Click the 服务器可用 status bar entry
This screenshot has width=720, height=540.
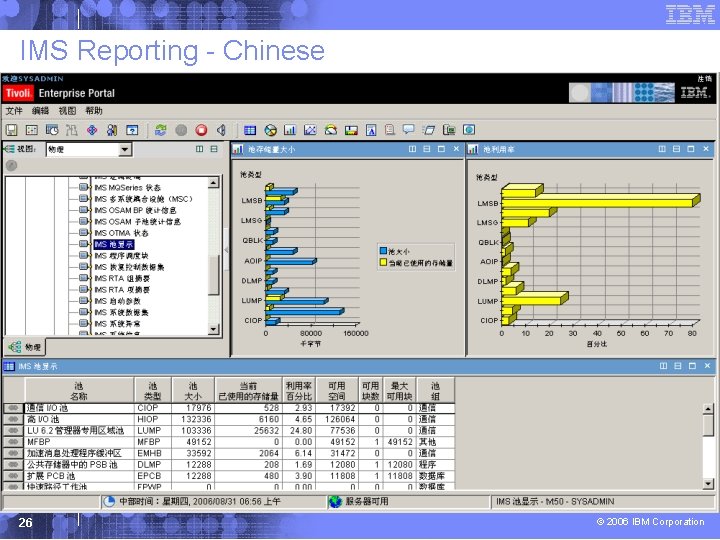(x=367, y=501)
